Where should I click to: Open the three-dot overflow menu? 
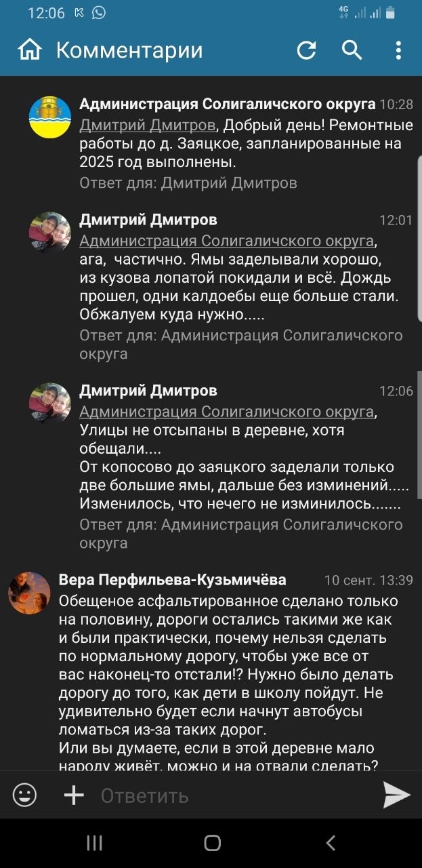tap(397, 50)
